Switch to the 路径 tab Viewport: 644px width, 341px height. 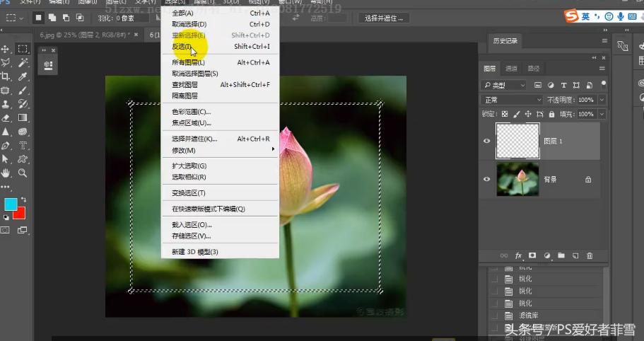click(534, 69)
